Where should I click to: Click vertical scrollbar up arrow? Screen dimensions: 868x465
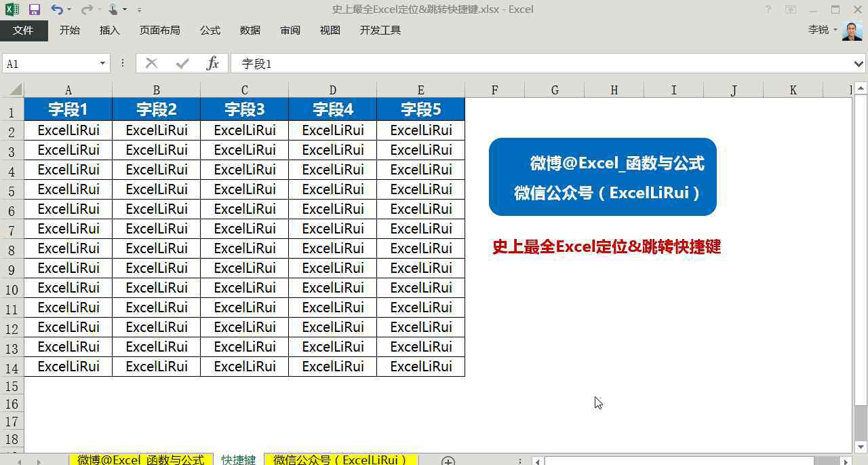click(860, 88)
